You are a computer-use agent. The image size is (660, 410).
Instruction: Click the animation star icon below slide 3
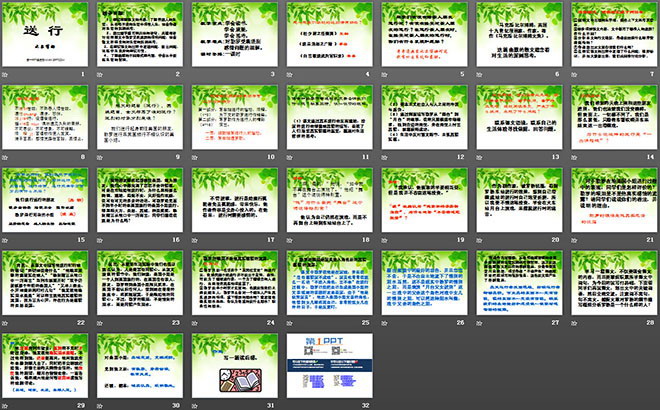[195, 75]
